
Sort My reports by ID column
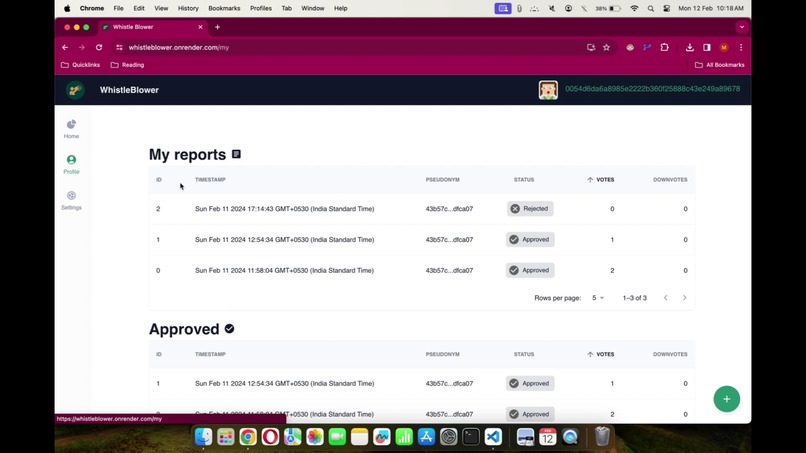point(159,180)
